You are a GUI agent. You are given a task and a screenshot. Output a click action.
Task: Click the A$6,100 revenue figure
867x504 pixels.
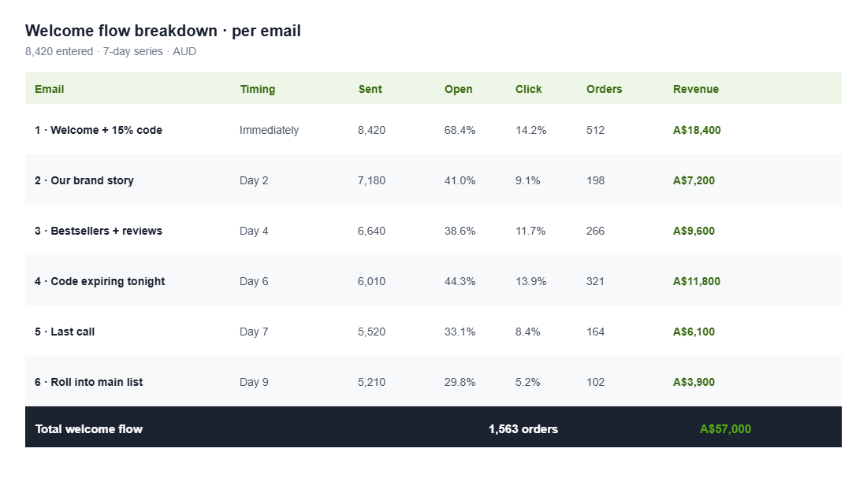pyautogui.click(x=694, y=332)
